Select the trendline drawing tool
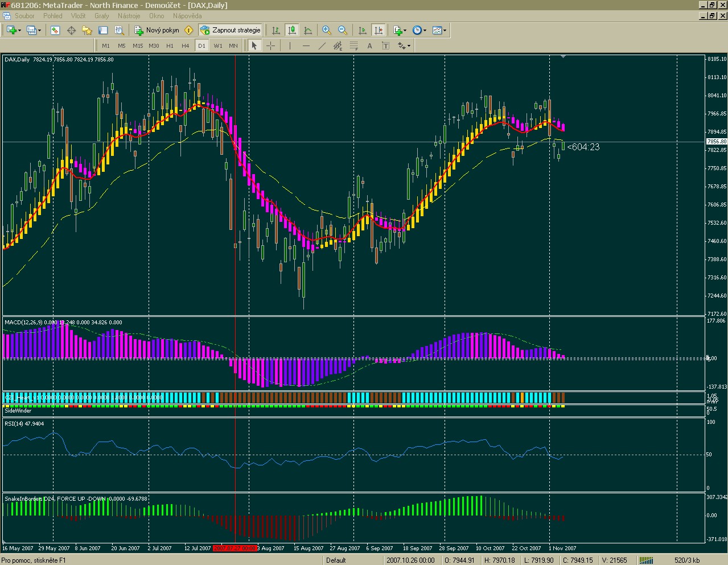The image size is (728, 565). pyautogui.click(x=322, y=46)
